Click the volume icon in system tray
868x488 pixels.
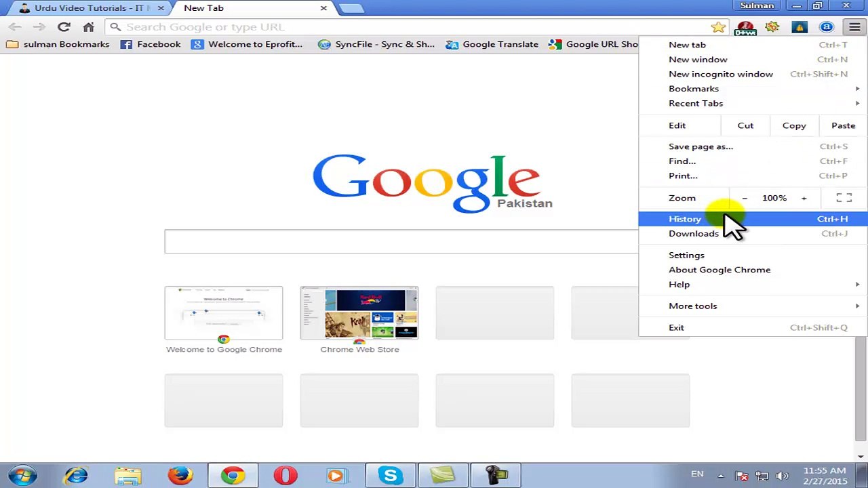782,476
